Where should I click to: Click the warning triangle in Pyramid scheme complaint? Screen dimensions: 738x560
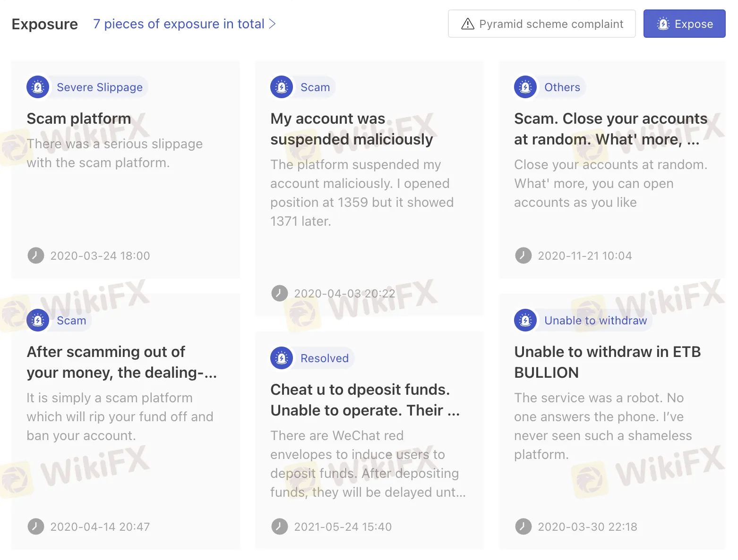click(x=467, y=24)
